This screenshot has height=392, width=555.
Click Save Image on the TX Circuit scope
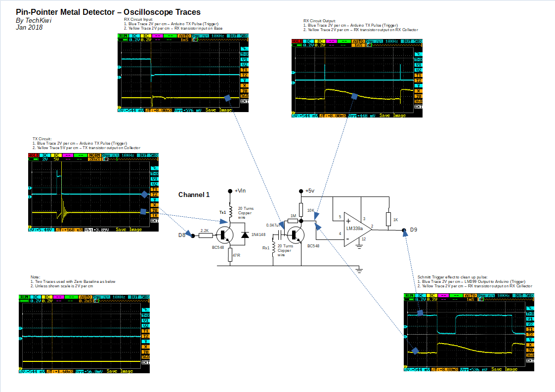(x=129, y=229)
